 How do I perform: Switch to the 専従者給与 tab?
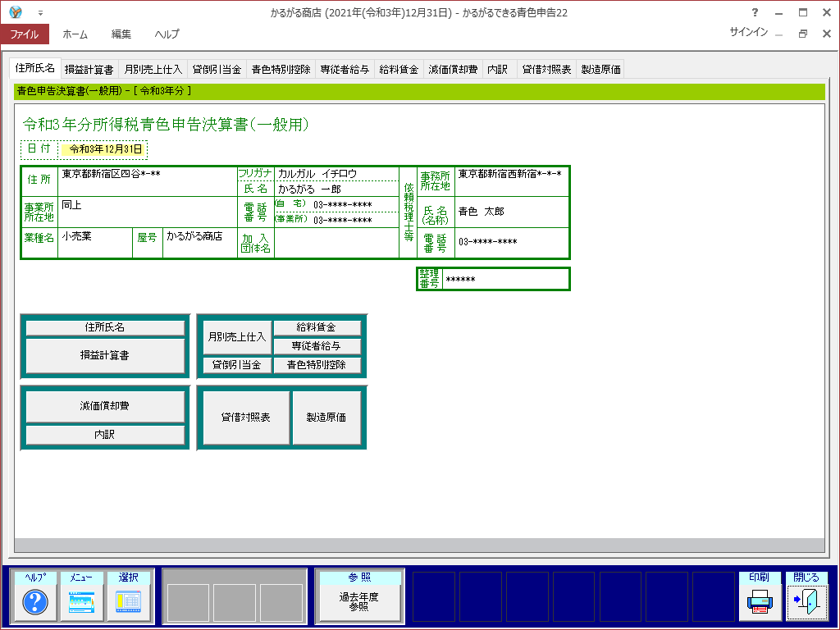point(345,70)
